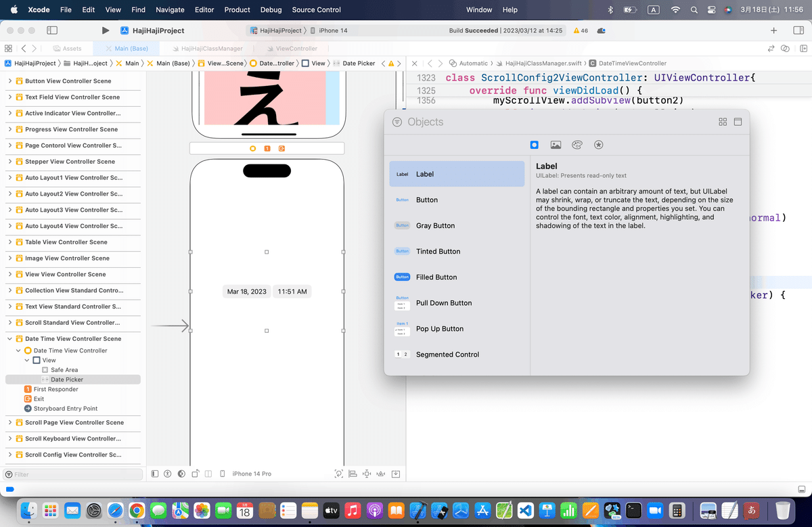Select iPhone 14 run destination

point(328,30)
